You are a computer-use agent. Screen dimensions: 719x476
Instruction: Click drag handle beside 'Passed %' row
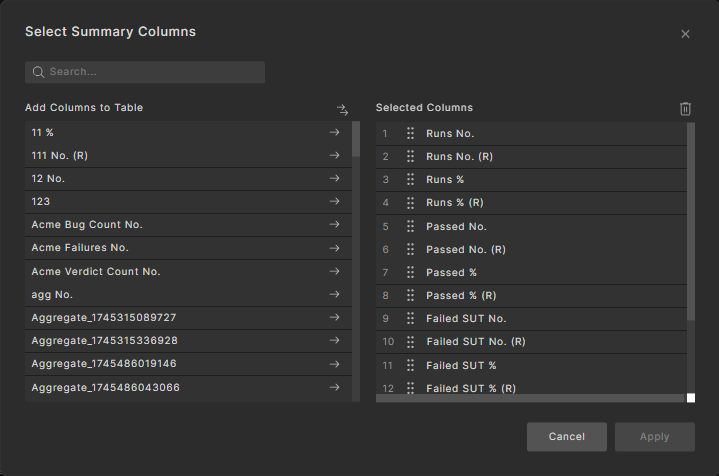point(410,272)
